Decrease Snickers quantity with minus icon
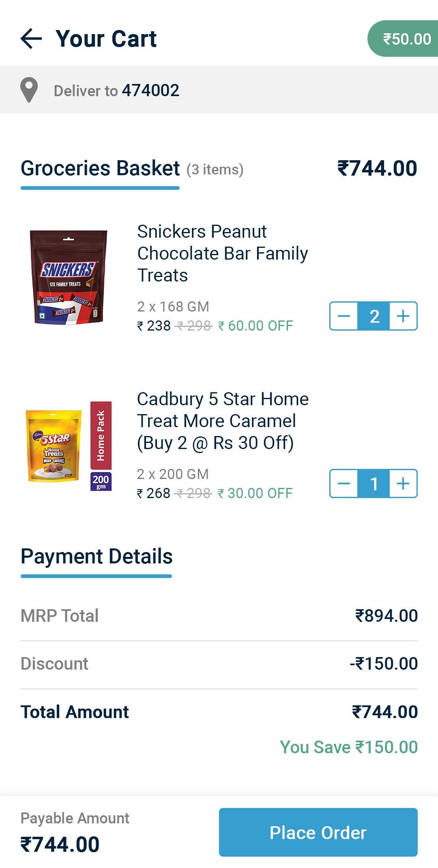Image resolution: width=438 pixels, height=868 pixels. click(x=344, y=316)
